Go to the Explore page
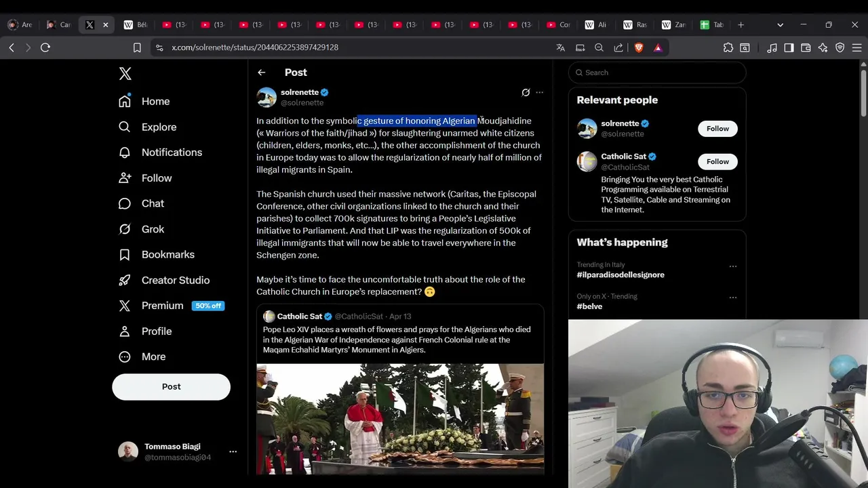The height and width of the screenshot is (488, 868). coord(147,127)
